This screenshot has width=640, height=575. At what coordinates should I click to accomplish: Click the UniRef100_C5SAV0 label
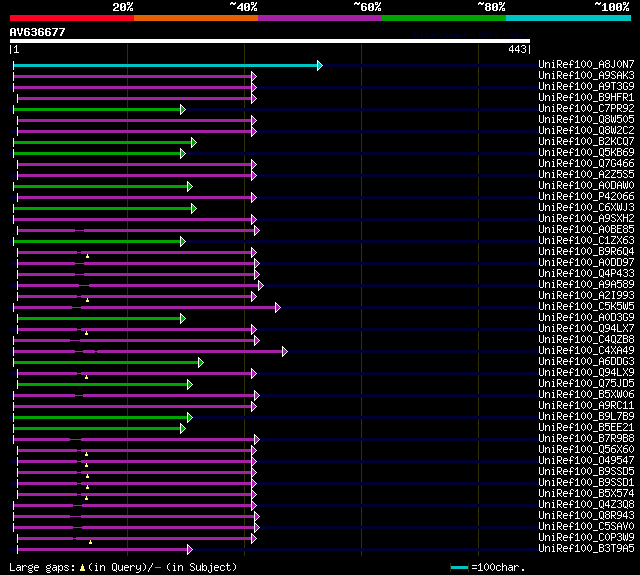(586, 527)
